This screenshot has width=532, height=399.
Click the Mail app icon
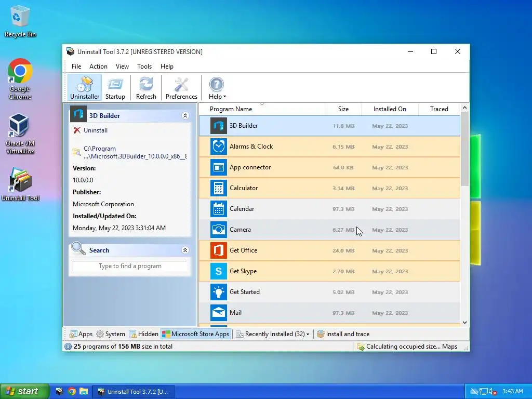219,313
